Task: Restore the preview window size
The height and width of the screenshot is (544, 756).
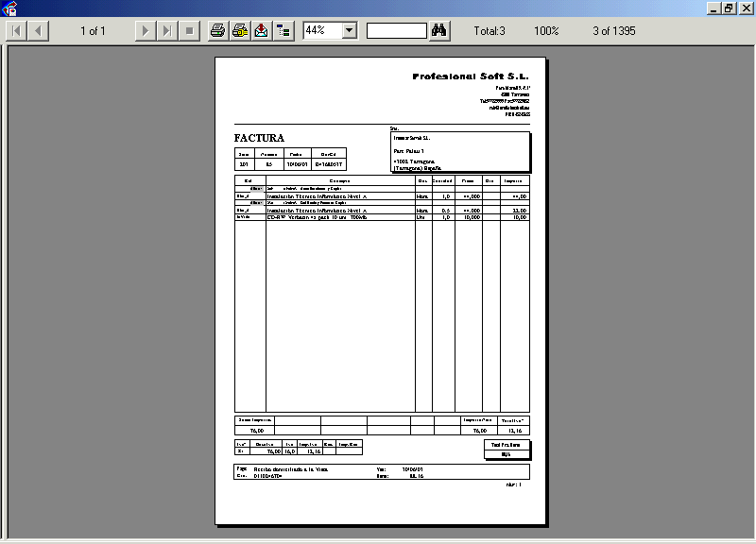Action: tap(729, 8)
